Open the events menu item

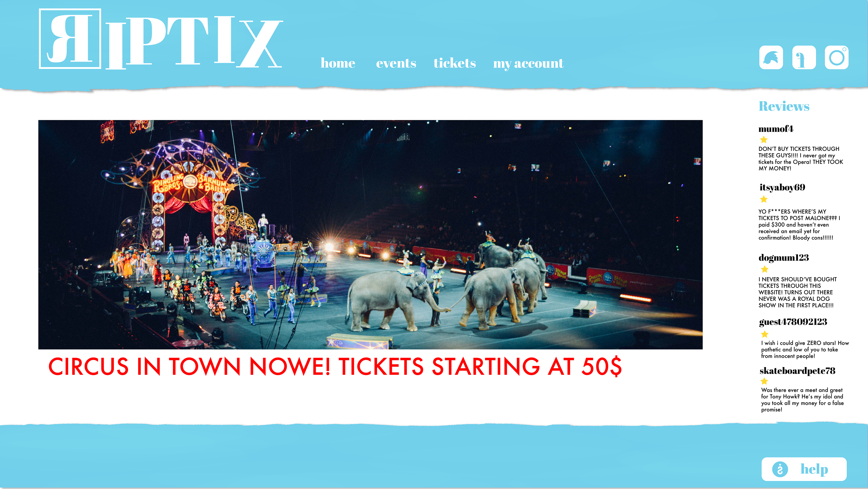[396, 63]
